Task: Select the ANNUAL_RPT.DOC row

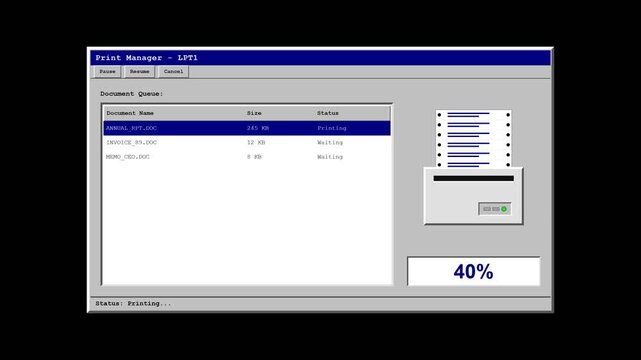Action: [x=247, y=128]
